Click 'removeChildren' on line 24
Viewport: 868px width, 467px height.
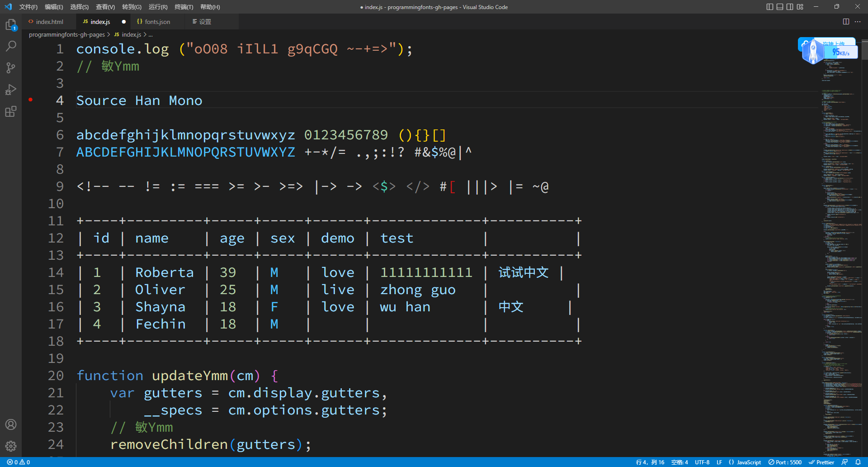pos(169,444)
